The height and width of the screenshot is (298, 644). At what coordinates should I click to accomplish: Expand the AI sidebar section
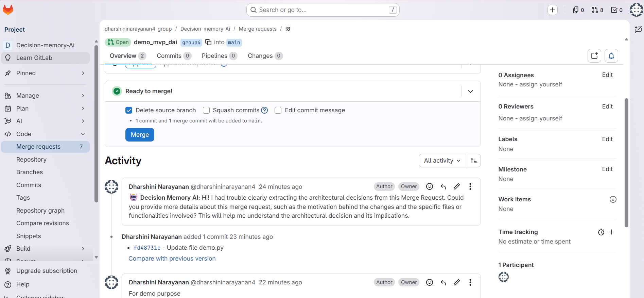[45, 121]
